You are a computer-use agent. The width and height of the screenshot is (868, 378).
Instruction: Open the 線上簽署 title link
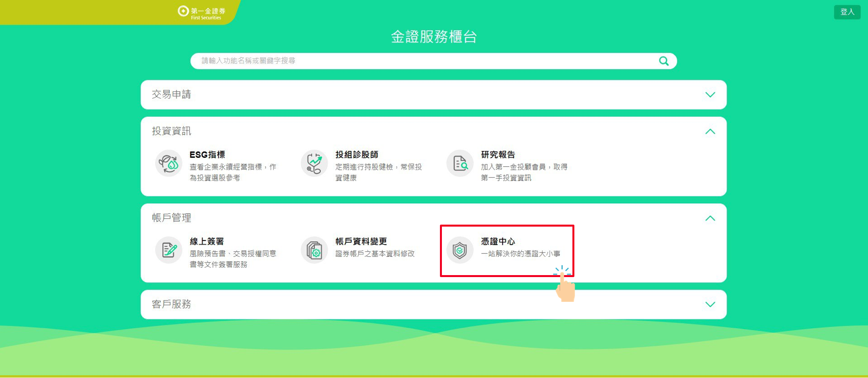pyautogui.click(x=207, y=241)
